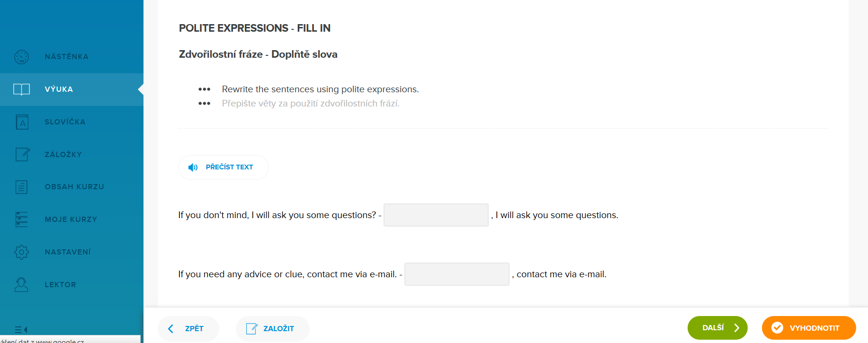Go to Moje kurzy menu item
868x343 pixels.
(71, 220)
